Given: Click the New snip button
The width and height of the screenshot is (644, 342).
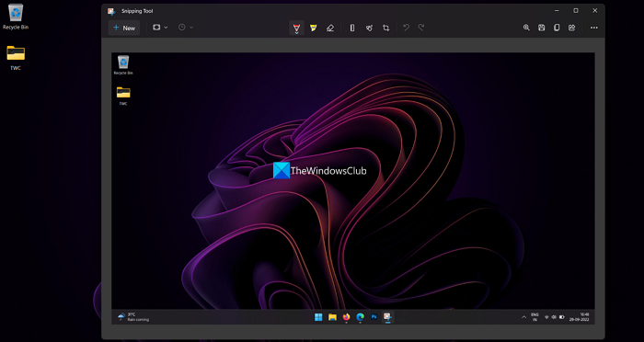Looking at the screenshot, I should point(124,28).
